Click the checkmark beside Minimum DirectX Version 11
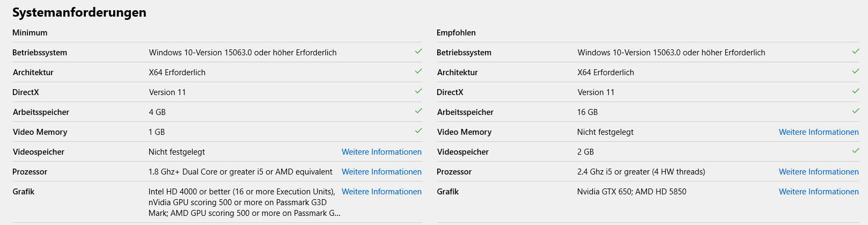 point(418,91)
